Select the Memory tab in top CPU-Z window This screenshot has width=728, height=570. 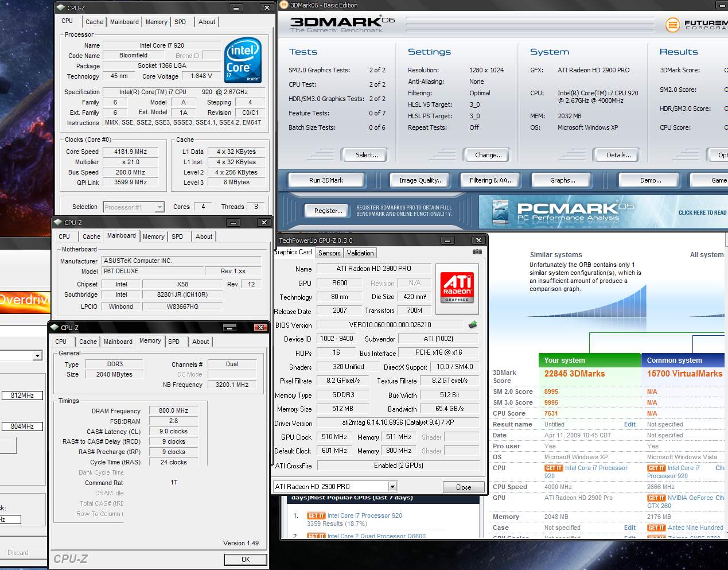(x=156, y=22)
